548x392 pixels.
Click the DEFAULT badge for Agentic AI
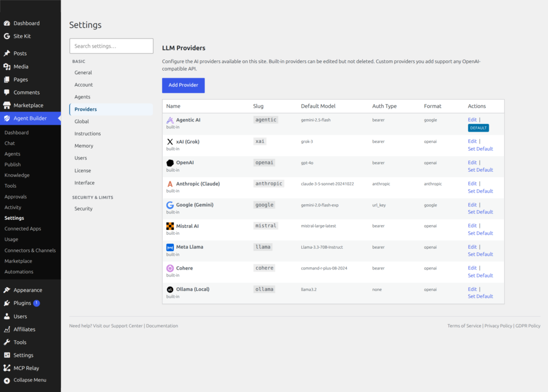(478, 128)
